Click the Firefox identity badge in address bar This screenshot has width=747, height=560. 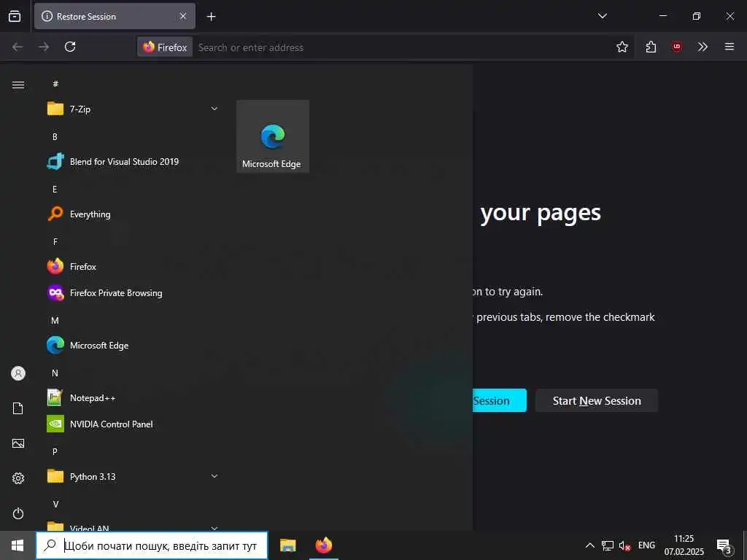pos(165,47)
